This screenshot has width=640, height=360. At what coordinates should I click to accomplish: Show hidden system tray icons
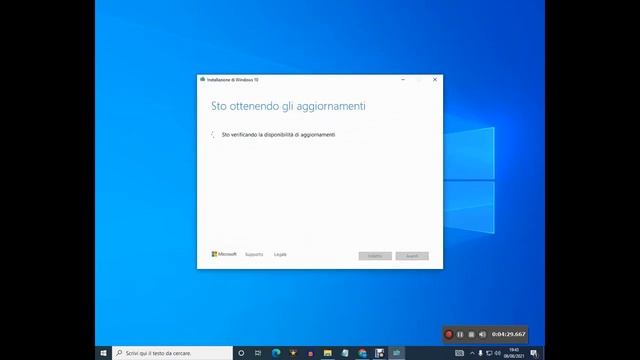click(472, 353)
